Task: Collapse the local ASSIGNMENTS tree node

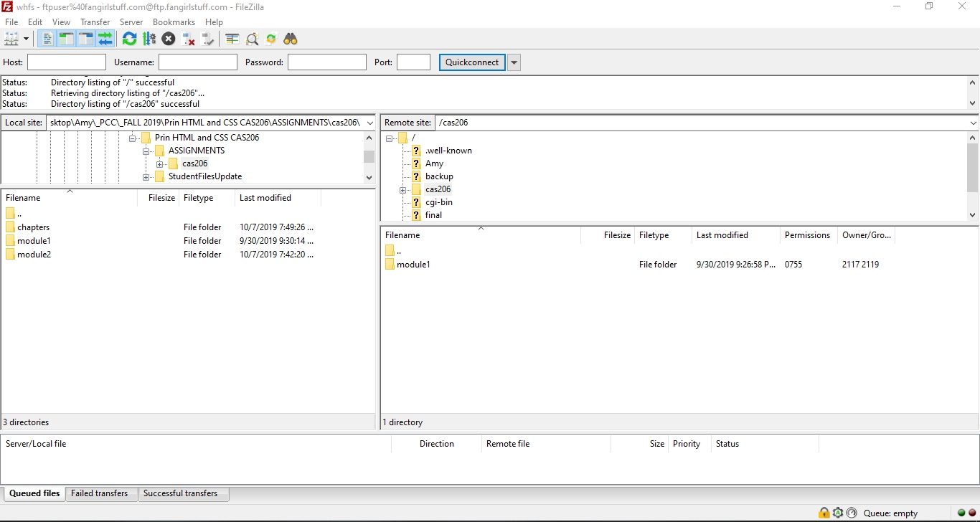Action: (x=146, y=151)
